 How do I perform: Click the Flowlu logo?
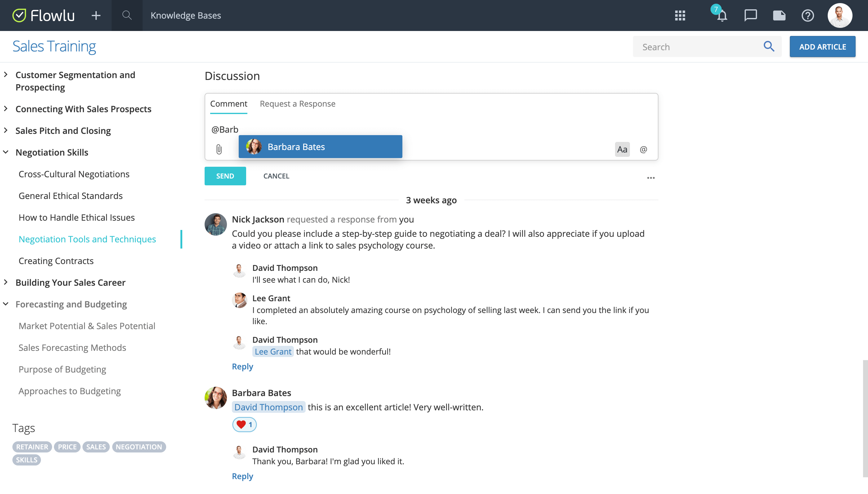pos(43,15)
